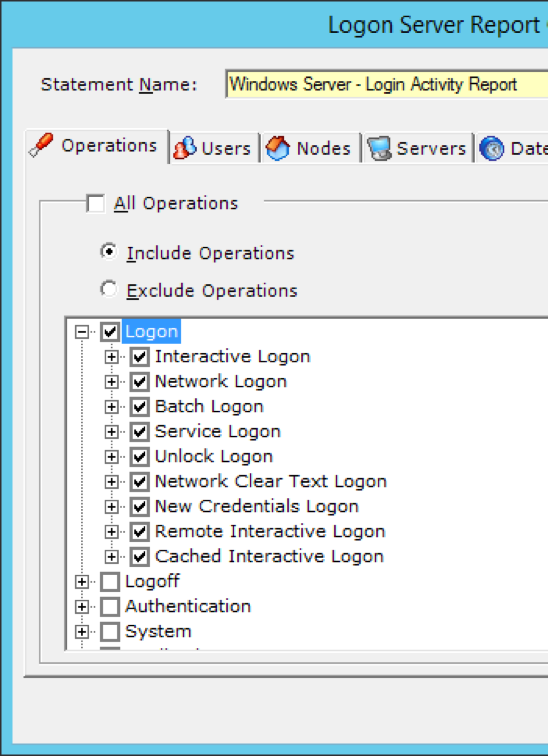Expand Cached Interactive Logon node
548x756 pixels.
(111, 557)
